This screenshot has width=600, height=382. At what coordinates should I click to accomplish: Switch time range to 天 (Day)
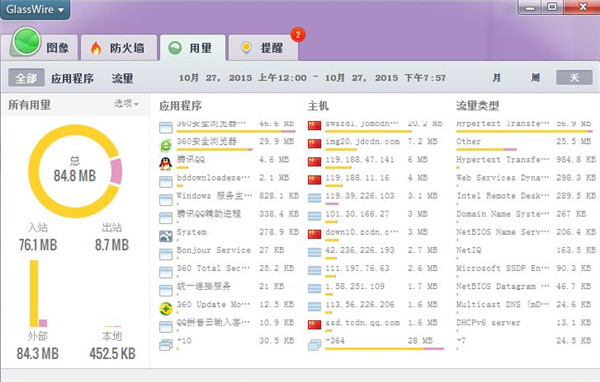tap(574, 78)
